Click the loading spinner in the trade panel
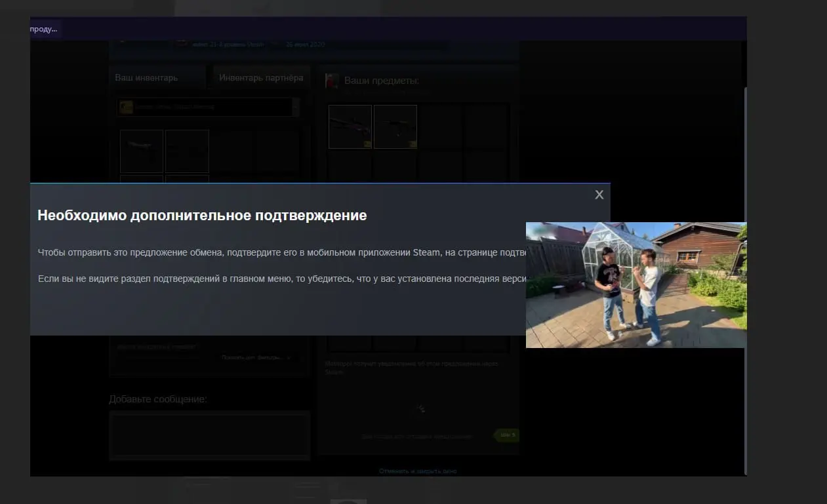 tap(420, 408)
